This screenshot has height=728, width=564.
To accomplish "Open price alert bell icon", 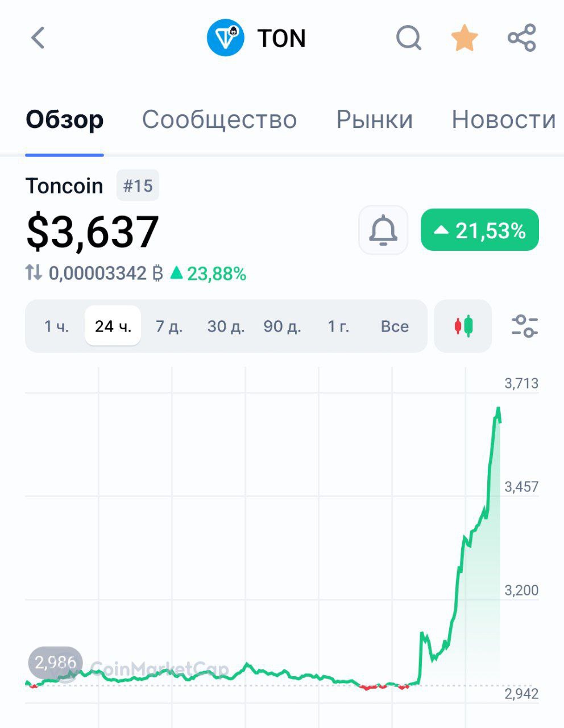I will tap(383, 230).
